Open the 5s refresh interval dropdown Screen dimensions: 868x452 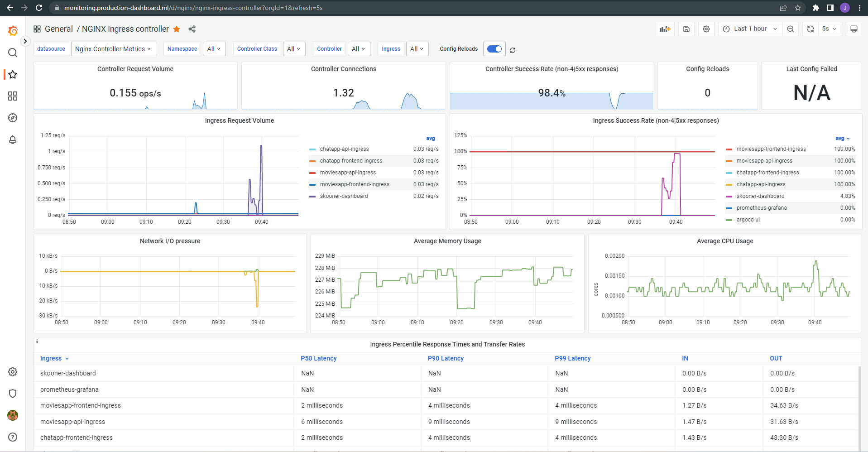(830, 29)
